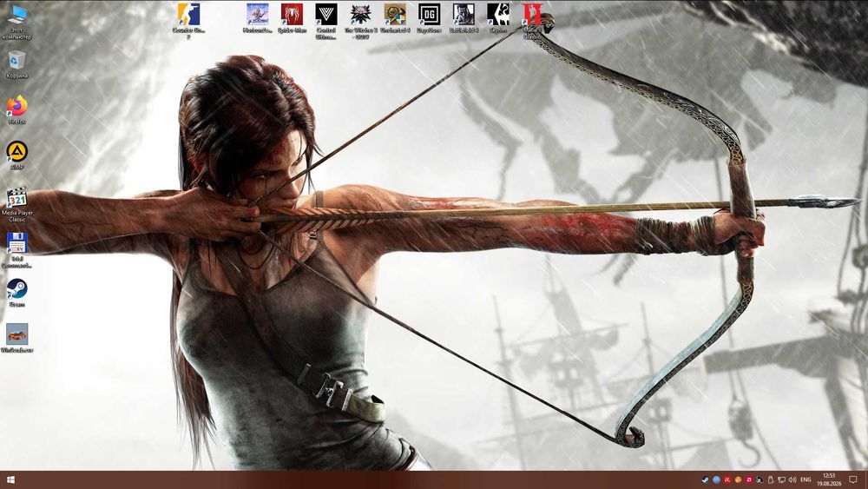Open the Steam tray icon
Viewport: 868px width, 489px height.
(705, 479)
